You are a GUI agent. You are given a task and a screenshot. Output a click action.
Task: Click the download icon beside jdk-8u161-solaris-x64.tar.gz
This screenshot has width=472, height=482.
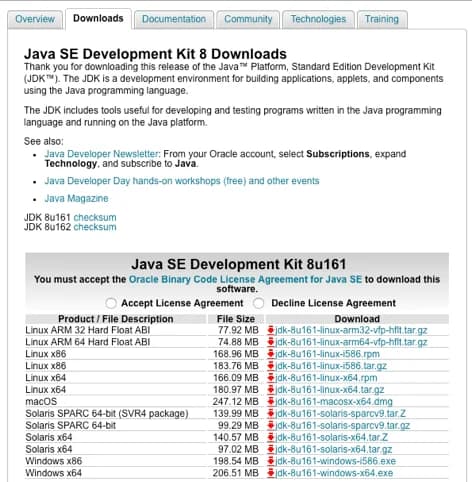pos(271,449)
